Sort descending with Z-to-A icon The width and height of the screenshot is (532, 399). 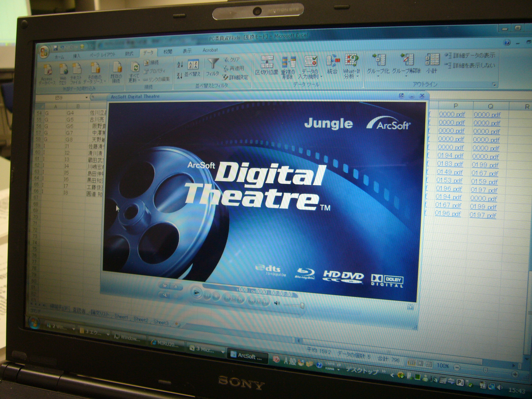(180, 76)
